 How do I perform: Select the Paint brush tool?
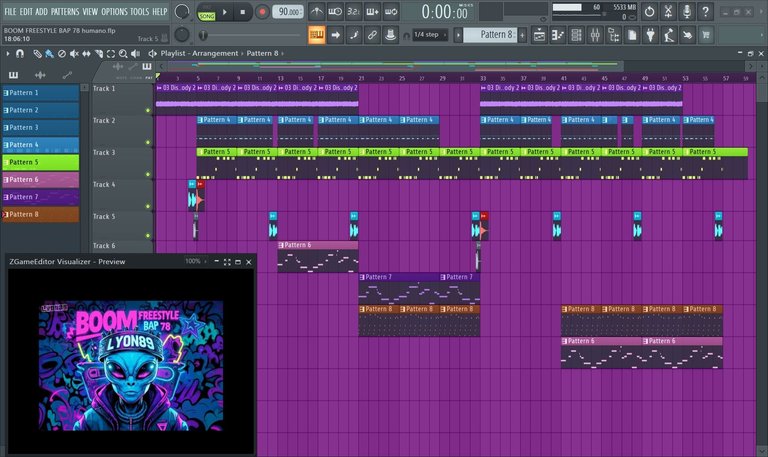(x=49, y=54)
